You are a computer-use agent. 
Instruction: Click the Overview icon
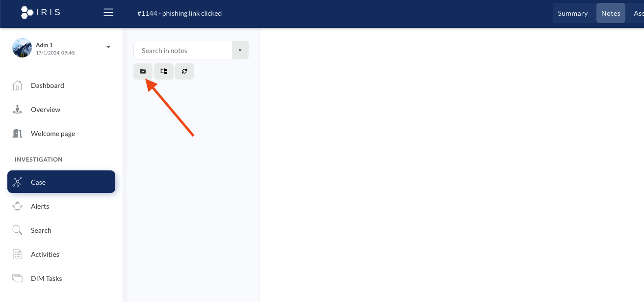point(18,110)
